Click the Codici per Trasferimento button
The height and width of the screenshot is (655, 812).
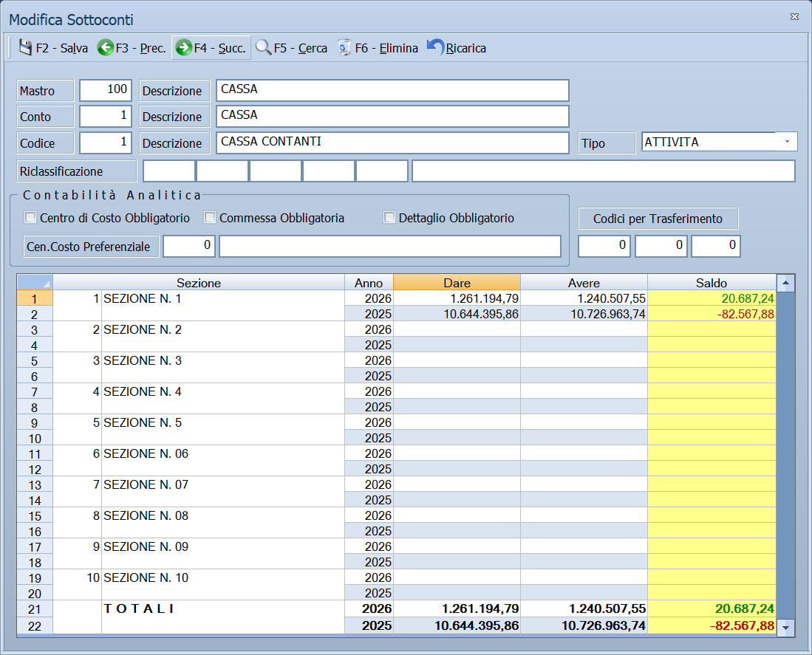pos(658,219)
